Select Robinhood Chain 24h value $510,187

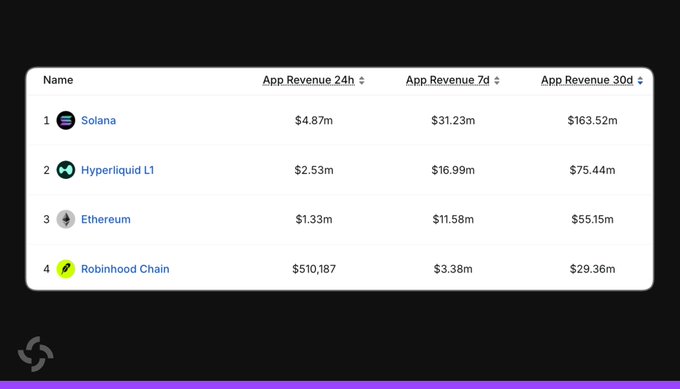pos(314,269)
